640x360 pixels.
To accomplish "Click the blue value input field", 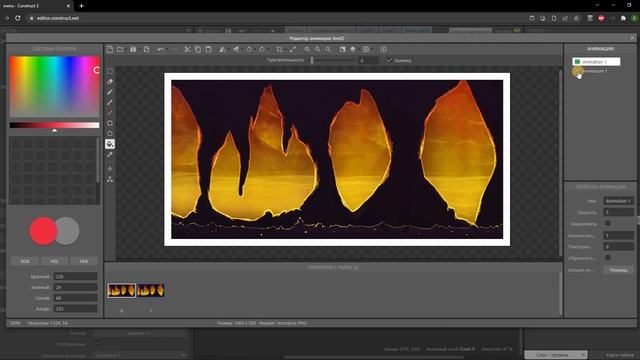I will 75,298.
